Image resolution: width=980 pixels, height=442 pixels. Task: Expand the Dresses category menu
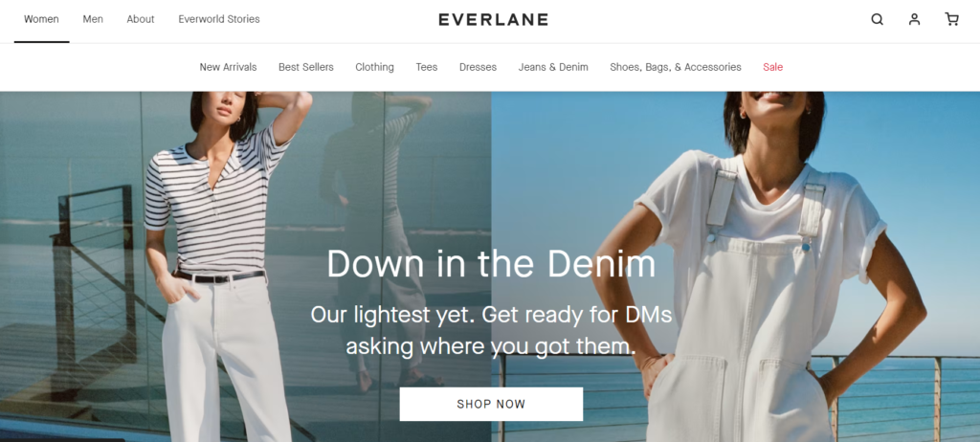[x=479, y=67]
